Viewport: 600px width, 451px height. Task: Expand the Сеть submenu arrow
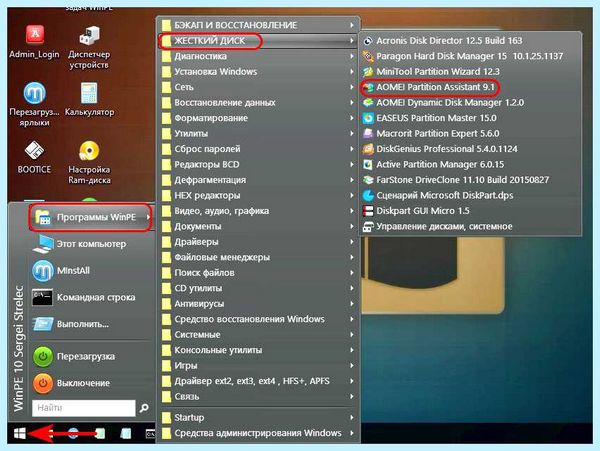pyautogui.click(x=352, y=87)
